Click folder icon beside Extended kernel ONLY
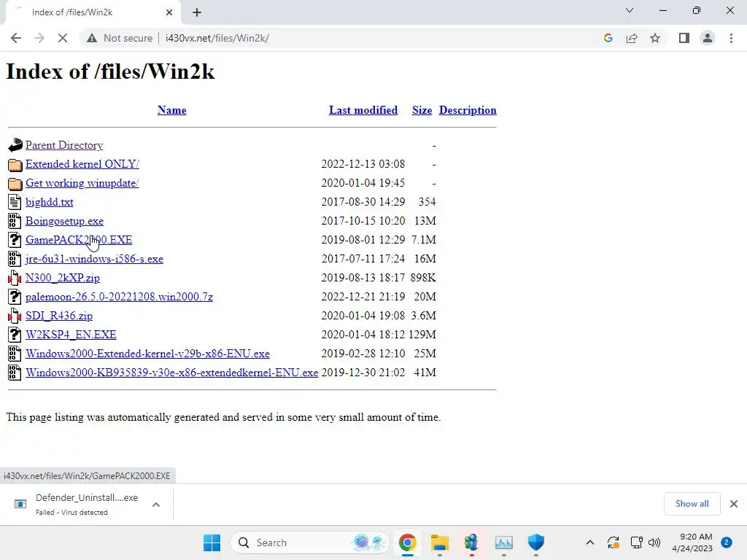The width and height of the screenshot is (747, 560). tap(15, 165)
